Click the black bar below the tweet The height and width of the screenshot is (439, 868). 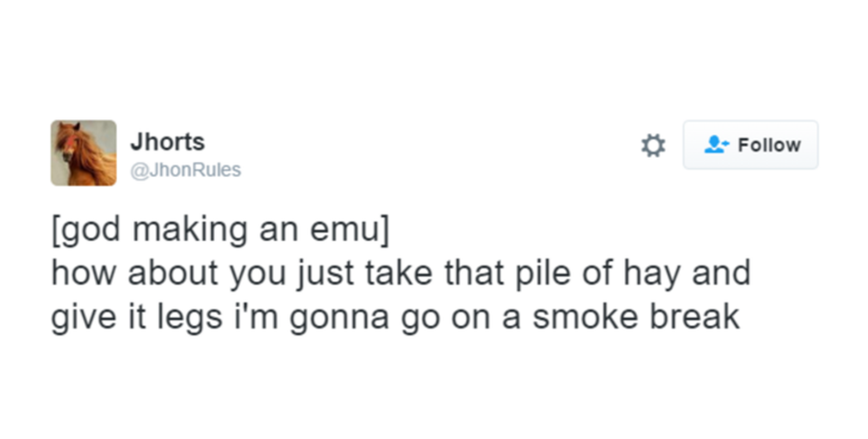[x=434, y=395]
